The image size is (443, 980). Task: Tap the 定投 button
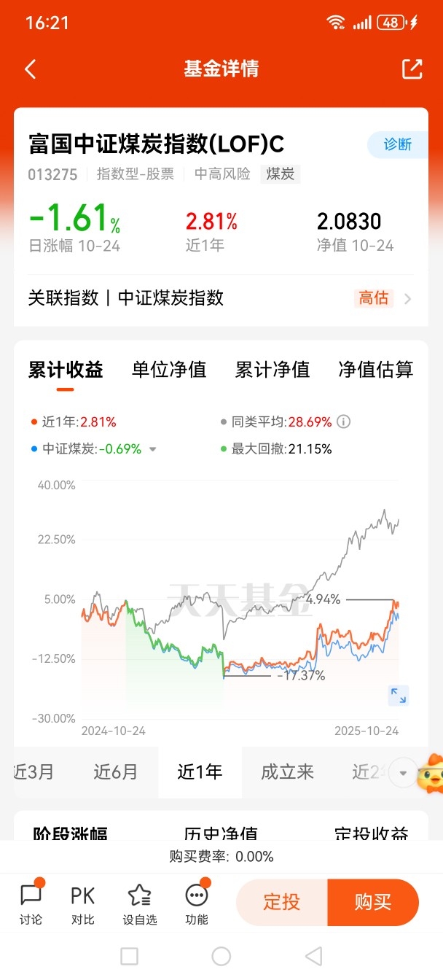[282, 902]
